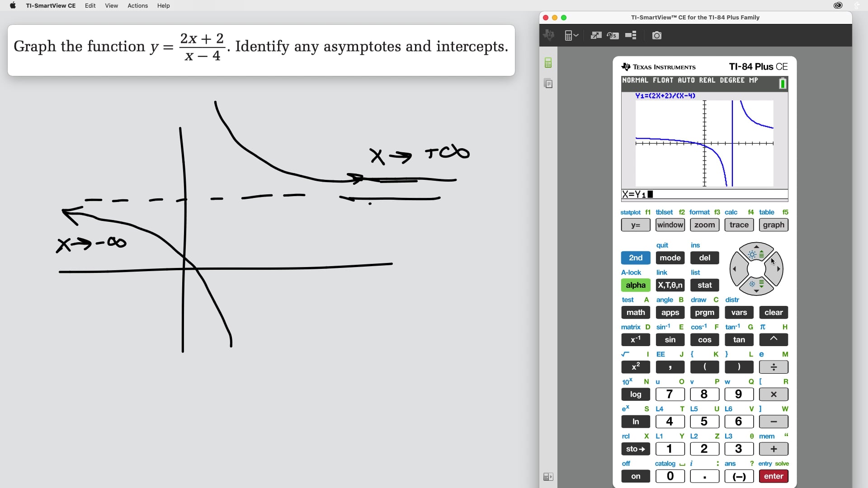868x488 pixels.
Task: Open the Edit menu in menu bar
Action: tap(90, 5)
